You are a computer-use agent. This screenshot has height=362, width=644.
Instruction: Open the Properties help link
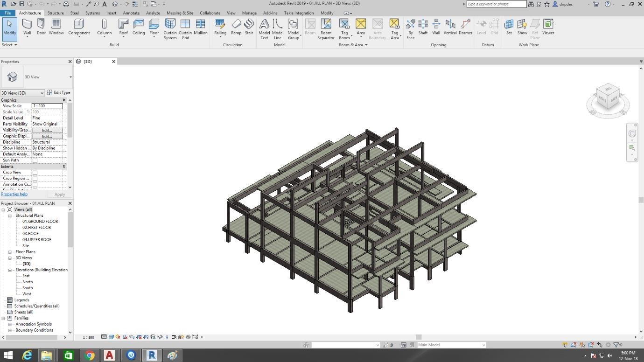coord(14,194)
